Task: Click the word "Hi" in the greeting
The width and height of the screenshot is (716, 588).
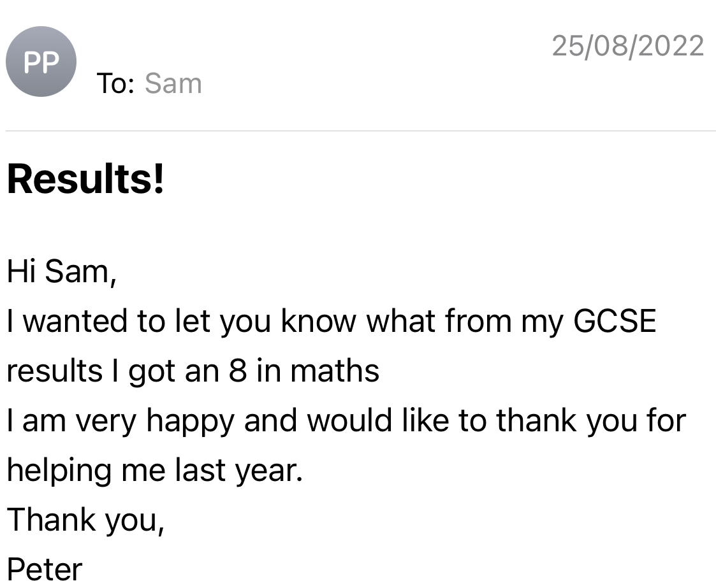Action: [22, 272]
